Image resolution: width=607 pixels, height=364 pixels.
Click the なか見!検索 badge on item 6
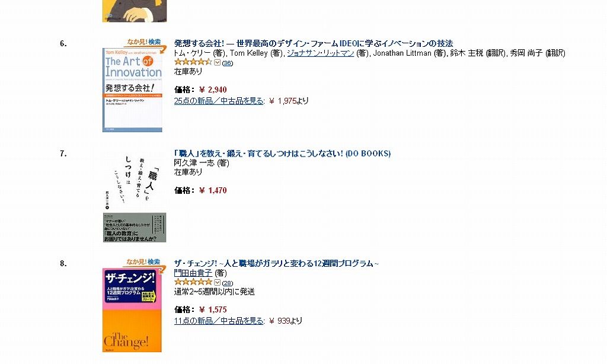pyautogui.click(x=144, y=42)
